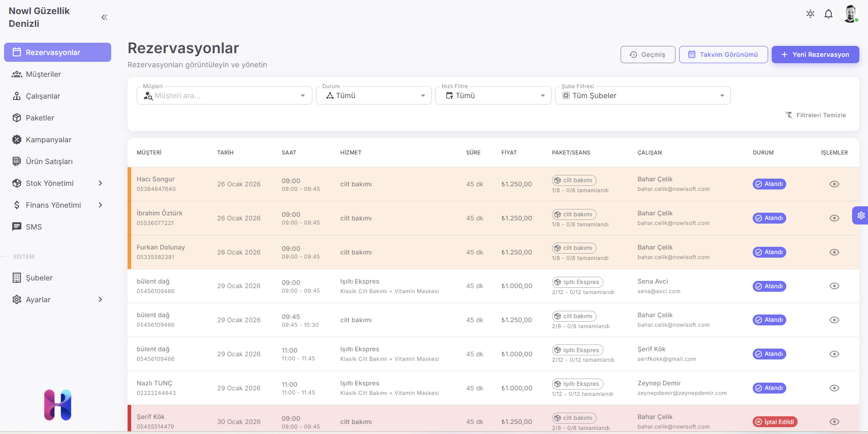Click the Ürün Satışları icon
The width and height of the screenshot is (868, 434).
click(x=17, y=161)
